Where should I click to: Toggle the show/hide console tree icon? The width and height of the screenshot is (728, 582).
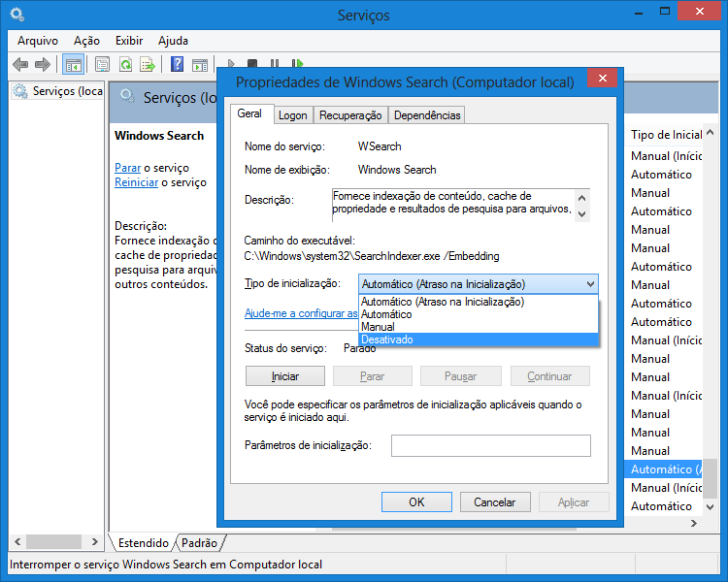click(x=74, y=64)
